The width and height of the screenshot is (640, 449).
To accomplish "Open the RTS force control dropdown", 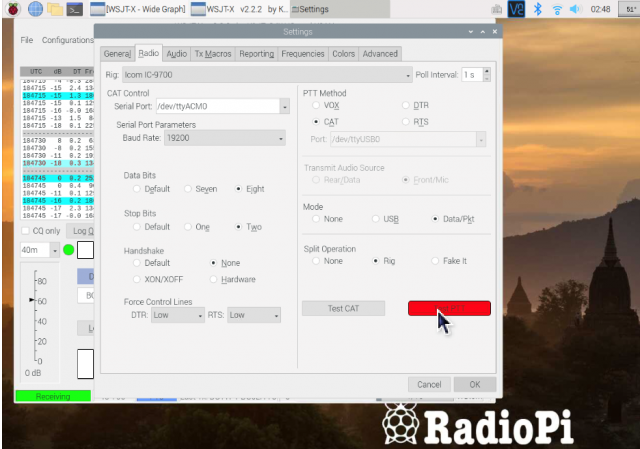I will pyautogui.click(x=254, y=315).
